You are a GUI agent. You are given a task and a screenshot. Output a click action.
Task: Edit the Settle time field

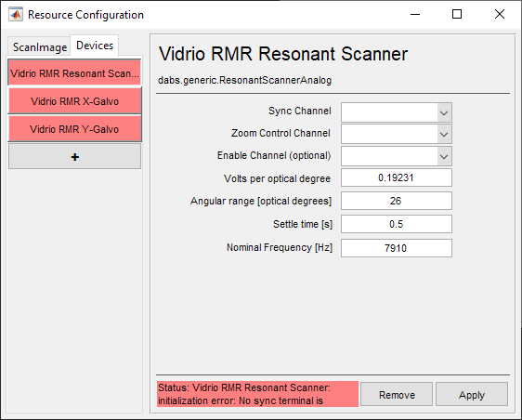(x=397, y=224)
